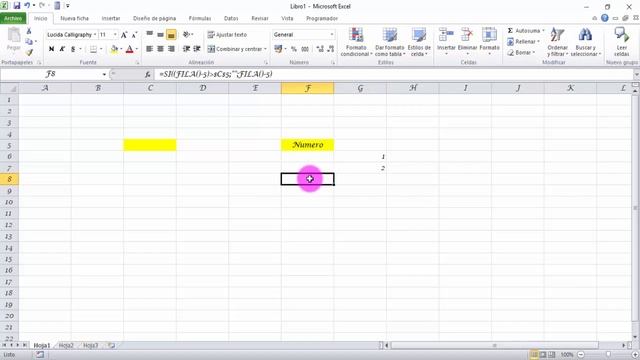Increase font size with the large A
The image size is (640, 360).
coord(124,35)
